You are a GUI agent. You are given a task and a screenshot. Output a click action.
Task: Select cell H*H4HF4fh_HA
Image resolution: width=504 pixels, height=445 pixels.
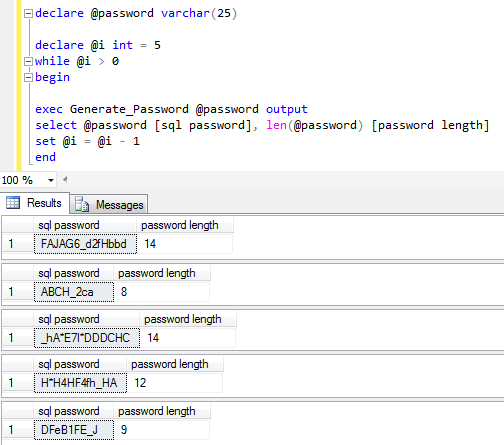coord(80,383)
